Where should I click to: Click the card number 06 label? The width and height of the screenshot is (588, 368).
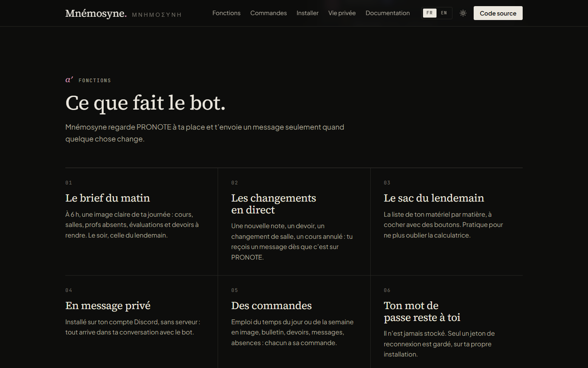point(387,290)
